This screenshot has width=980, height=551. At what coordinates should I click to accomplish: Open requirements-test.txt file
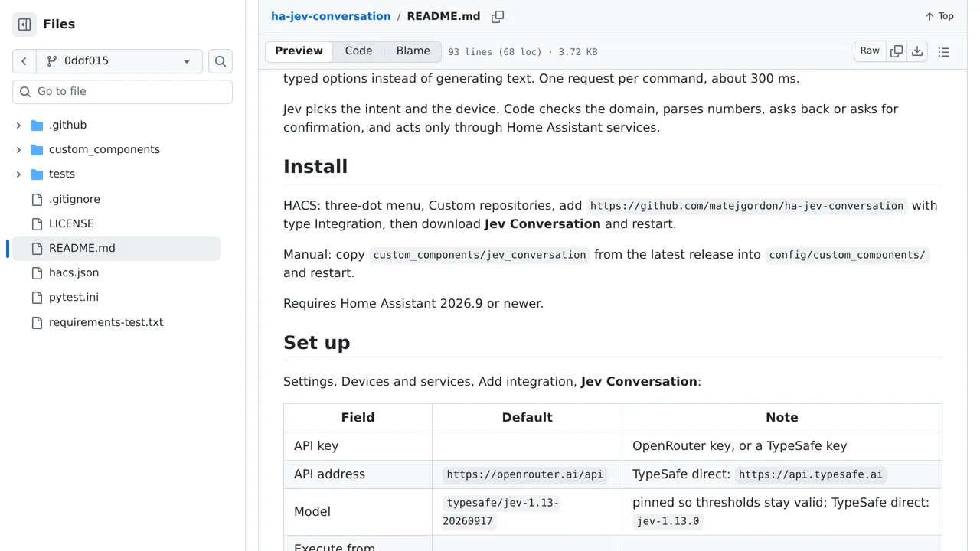click(x=106, y=322)
